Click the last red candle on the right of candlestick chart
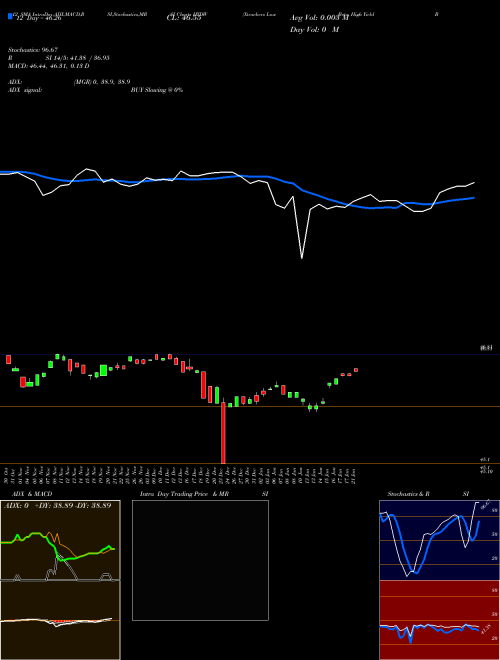The height and width of the screenshot is (660, 500). pyautogui.click(x=356, y=370)
